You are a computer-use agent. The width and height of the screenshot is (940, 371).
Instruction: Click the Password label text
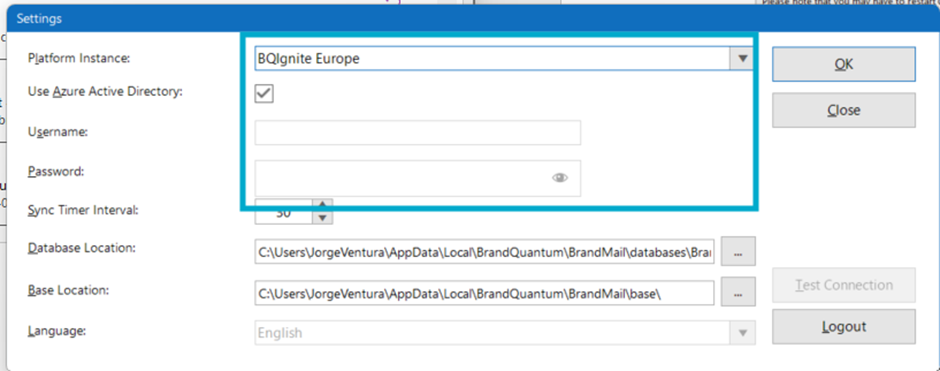point(56,171)
